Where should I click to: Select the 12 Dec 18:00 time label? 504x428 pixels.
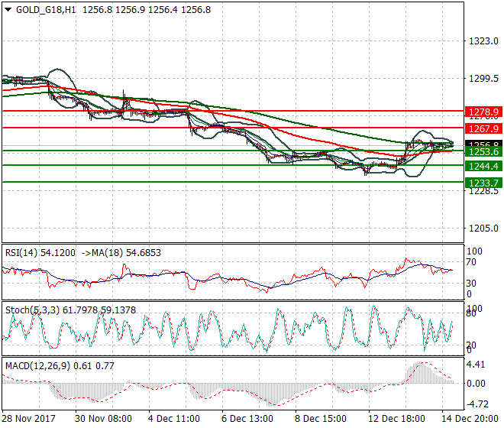tap(396, 419)
